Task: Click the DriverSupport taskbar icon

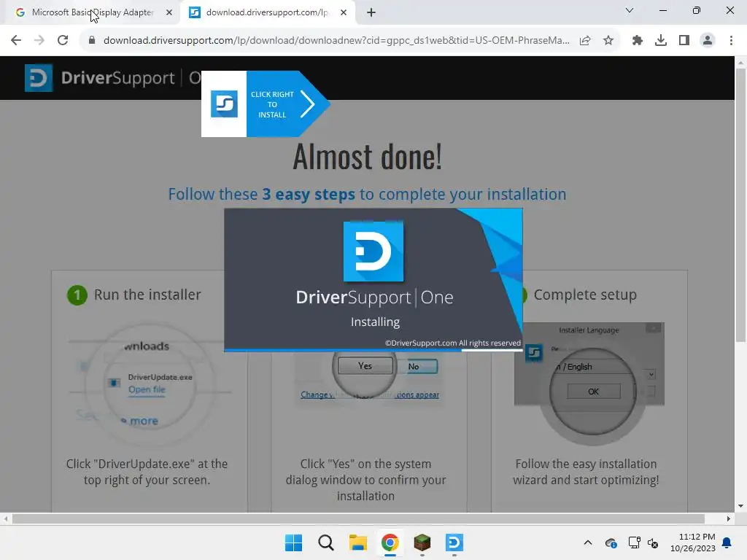Action: (454, 542)
